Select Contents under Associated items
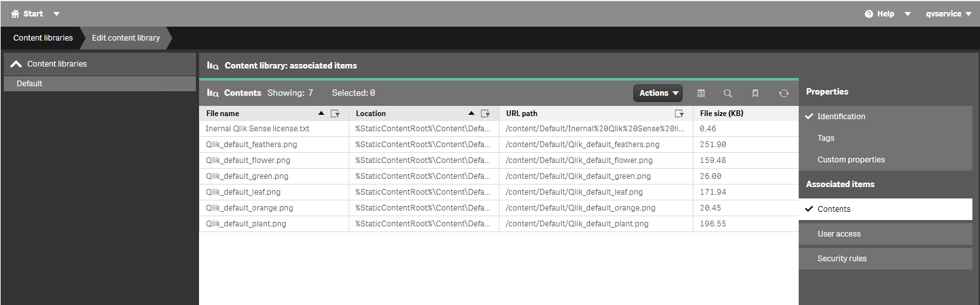 pyautogui.click(x=885, y=209)
